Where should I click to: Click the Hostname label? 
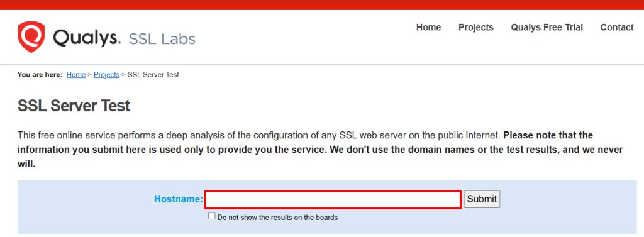click(179, 199)
